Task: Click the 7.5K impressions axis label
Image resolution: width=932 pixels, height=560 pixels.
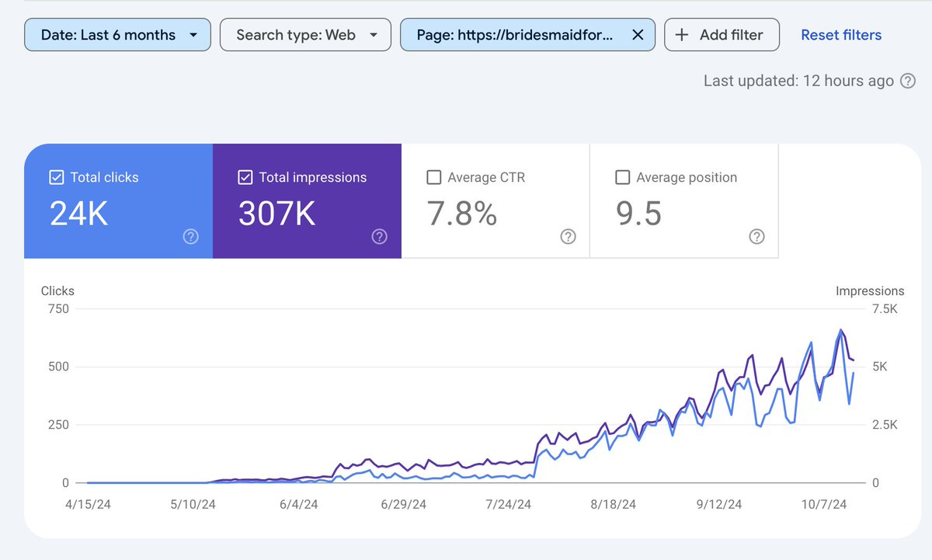Action: point(885,309)
